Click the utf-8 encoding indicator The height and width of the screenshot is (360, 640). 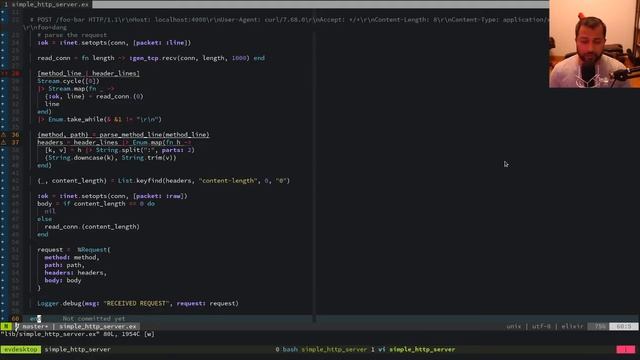click(x=541, y=326)
